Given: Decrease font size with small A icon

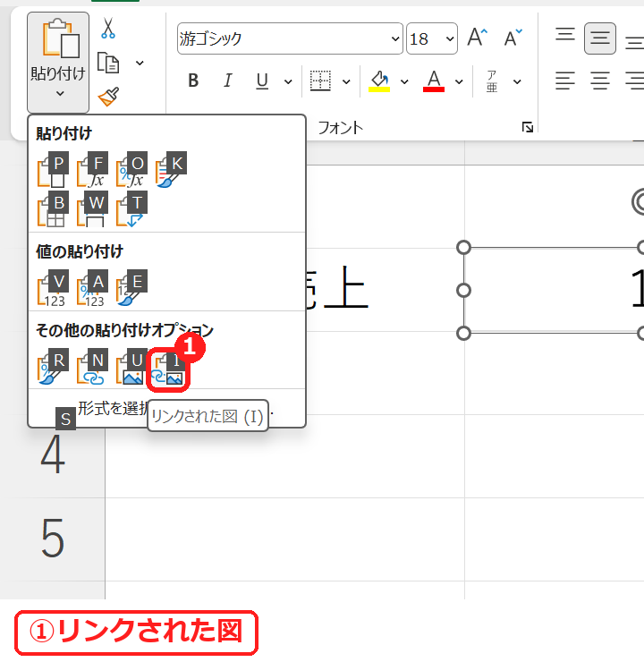Looking at the screenshot, I should (513, 38).
